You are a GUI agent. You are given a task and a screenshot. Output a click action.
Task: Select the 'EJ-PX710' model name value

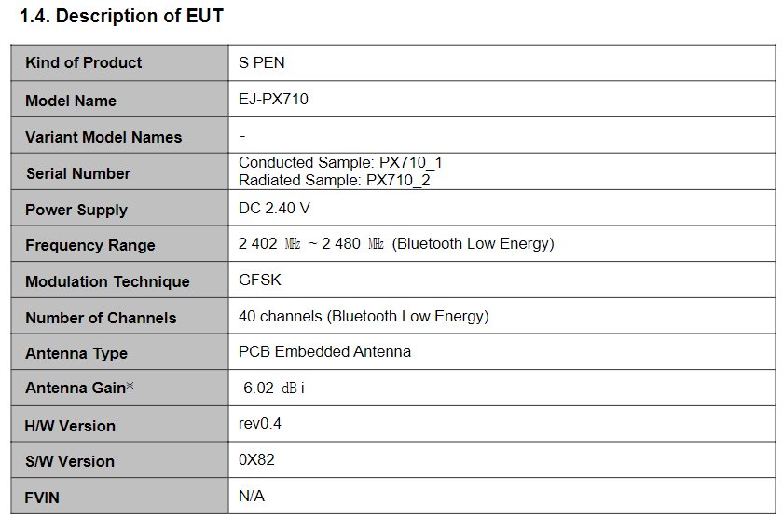pos(273,99)
